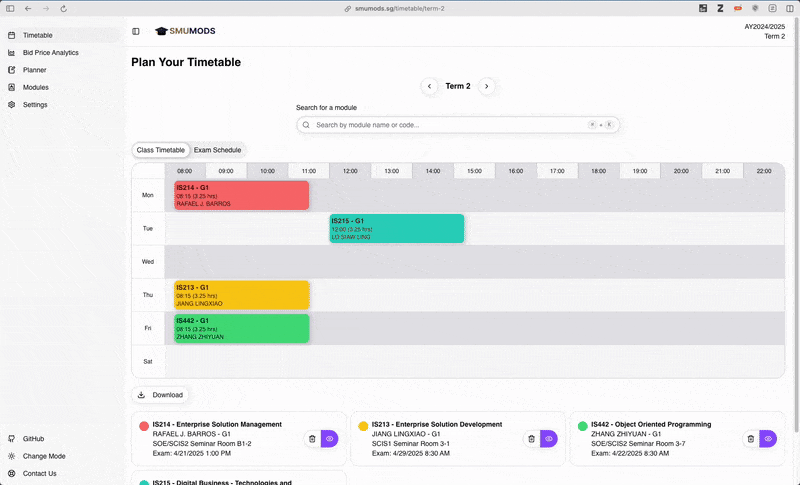Viewport: 800px width, 485px height.
Task: Remove IS213 module using trash icon
Action: click(x=531, y=438)
